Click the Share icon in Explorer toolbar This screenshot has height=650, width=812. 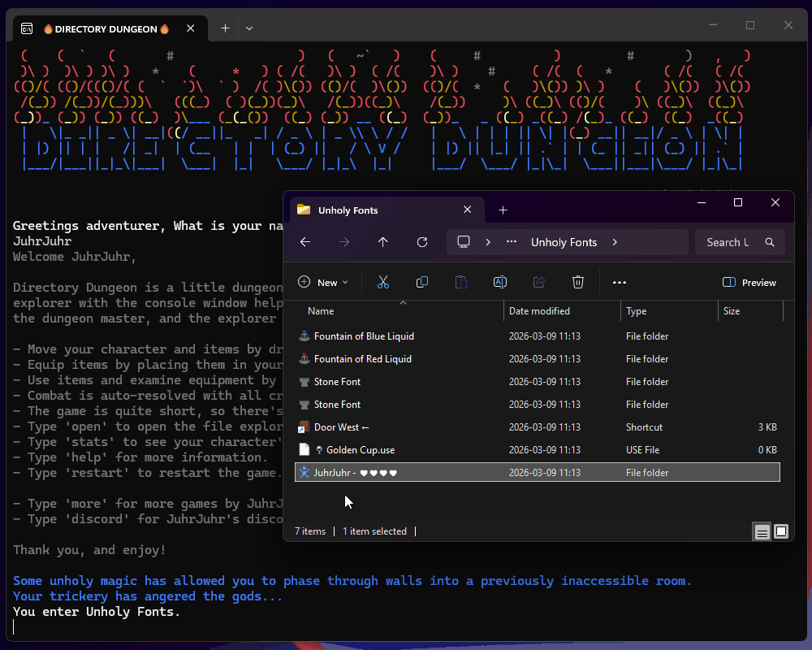coord(539,282)
